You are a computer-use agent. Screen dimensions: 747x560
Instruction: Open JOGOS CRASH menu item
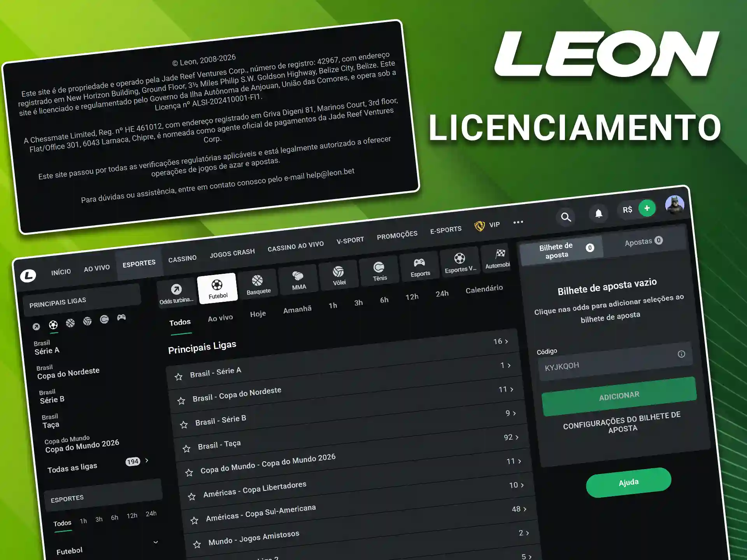click(x=232, y=254)
